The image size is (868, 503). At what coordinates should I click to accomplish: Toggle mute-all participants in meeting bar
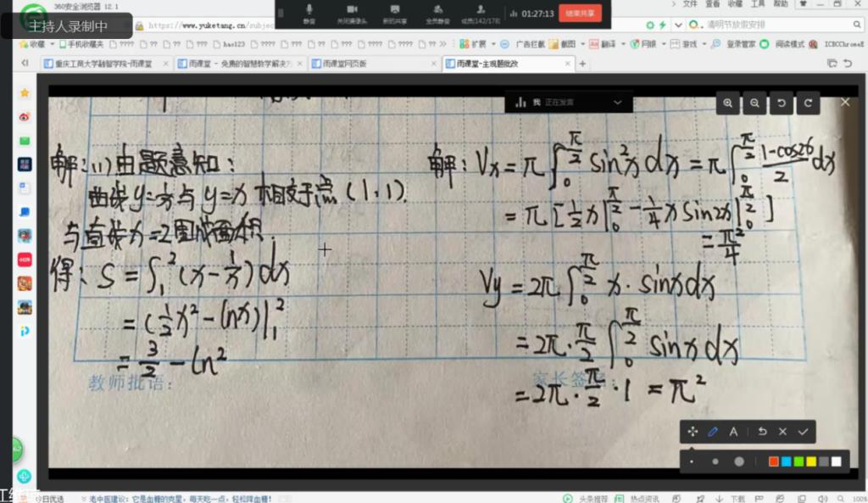click(x=437, y=12)
